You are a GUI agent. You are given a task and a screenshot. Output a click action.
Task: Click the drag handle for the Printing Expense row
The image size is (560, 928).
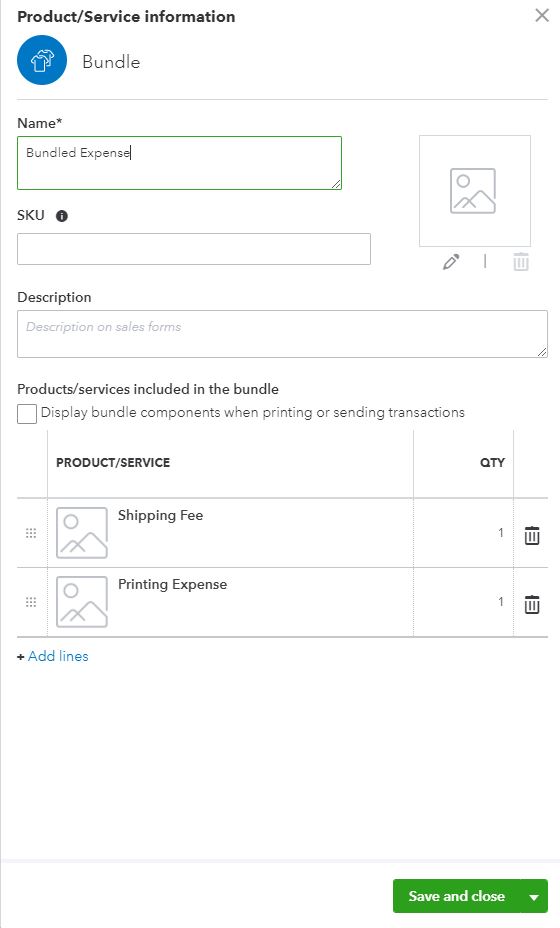point(31,602)
